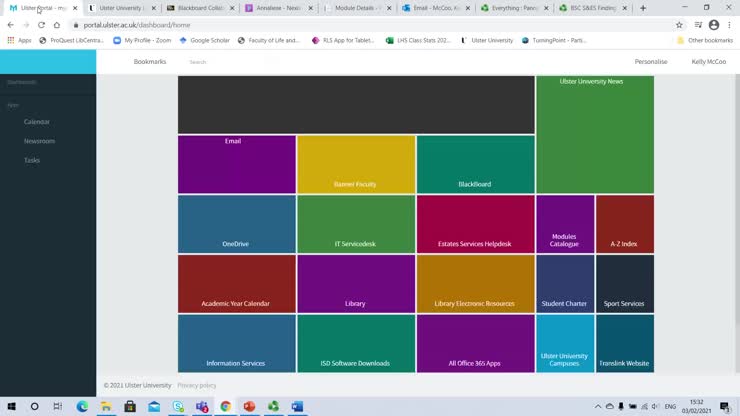
Task: Follow the Privacy policy footer link
Action: pyautogui.click(x=197, y=385)
